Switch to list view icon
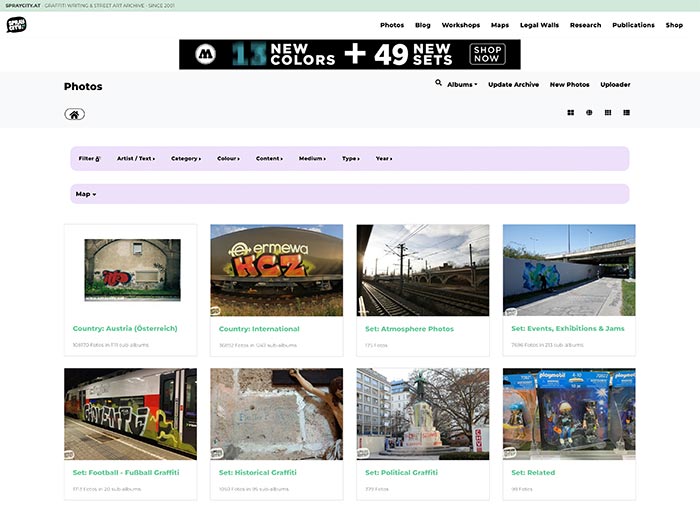Screen dimensions: 700x505 tap(626, 113)
